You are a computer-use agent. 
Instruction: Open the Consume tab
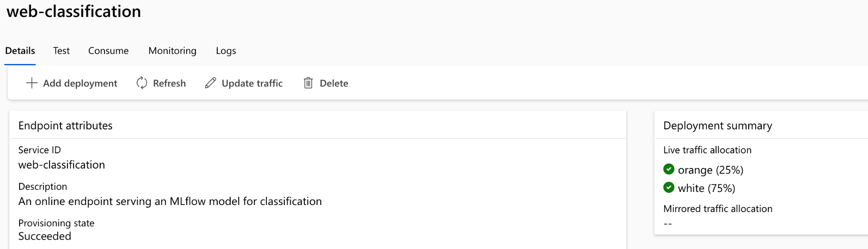pyautogui.click(x=108, y=51)
